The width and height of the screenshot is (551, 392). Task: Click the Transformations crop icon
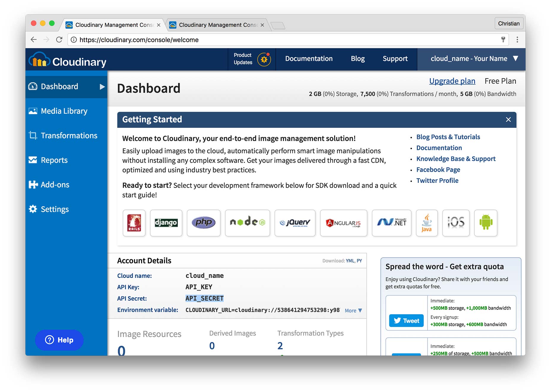pyautogui.click(x=33, y=135)
